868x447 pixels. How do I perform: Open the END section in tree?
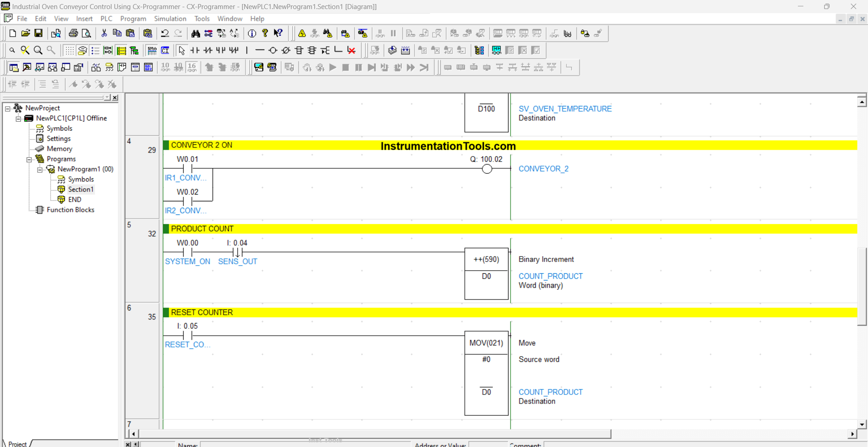pos(75,200)
